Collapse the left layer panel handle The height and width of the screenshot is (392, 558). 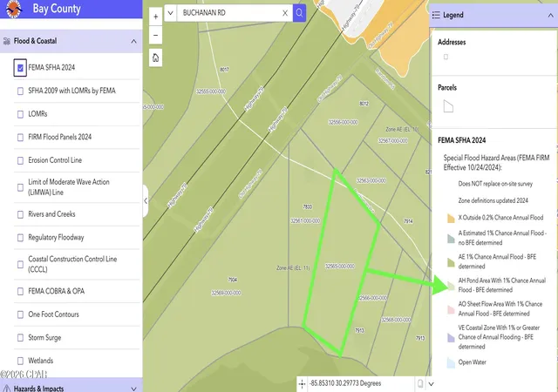coord(146,200)
